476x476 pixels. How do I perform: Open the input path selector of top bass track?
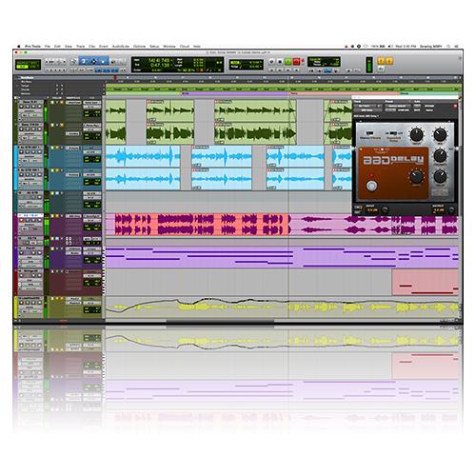point(91,103)
